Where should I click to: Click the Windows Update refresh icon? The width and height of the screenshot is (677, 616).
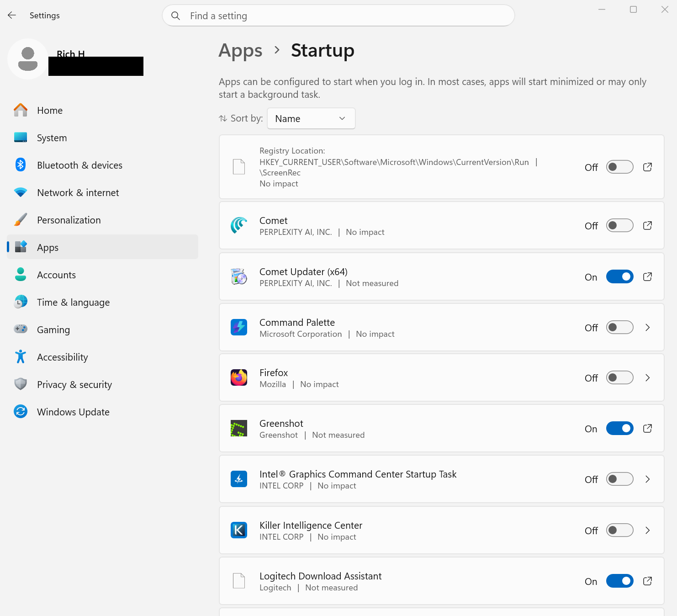coord(21,411)
